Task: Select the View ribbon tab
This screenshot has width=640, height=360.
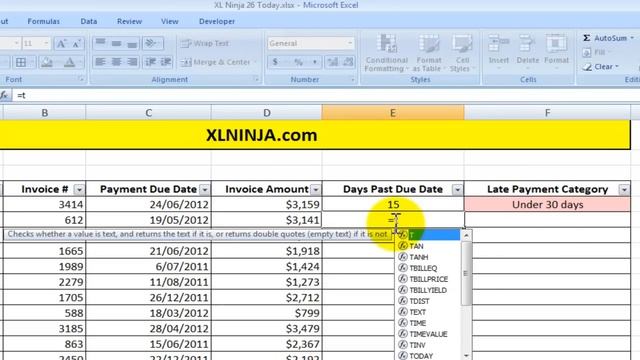Action: tap(169, 21)
